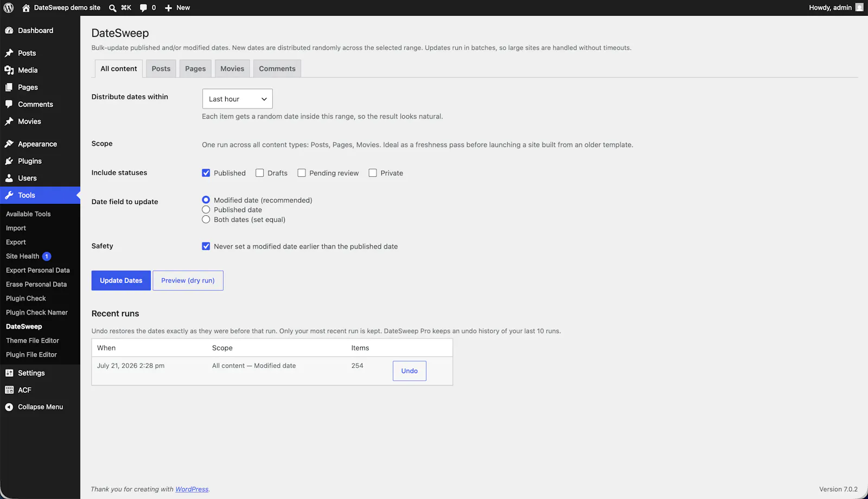Switch to the Pages tab
The width and height of the screenshot is (868, 499).
click(x=195, y=69)
